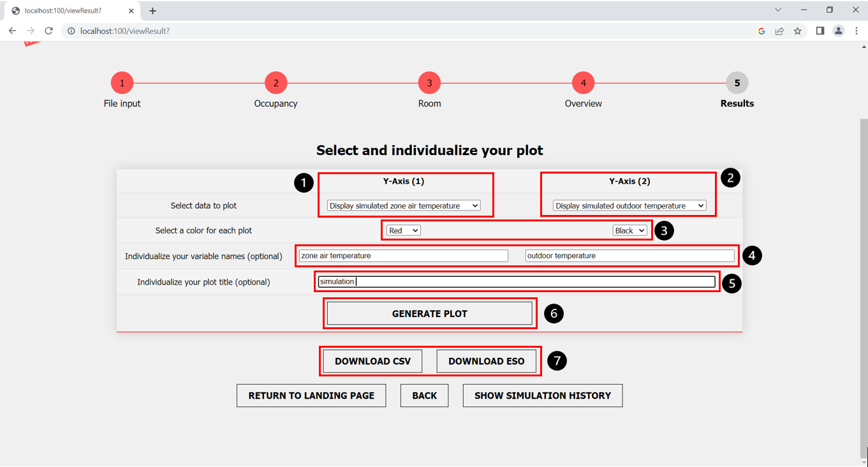Bookmark this page with star icon
This screenshot has width=868, height=467.
click(x=797, y=31)
